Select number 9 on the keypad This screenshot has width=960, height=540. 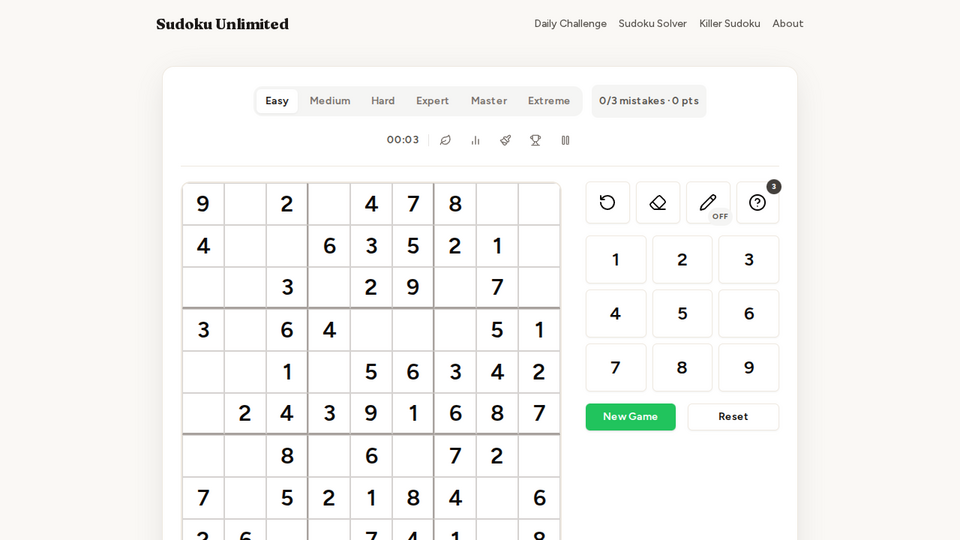(749, 367)
